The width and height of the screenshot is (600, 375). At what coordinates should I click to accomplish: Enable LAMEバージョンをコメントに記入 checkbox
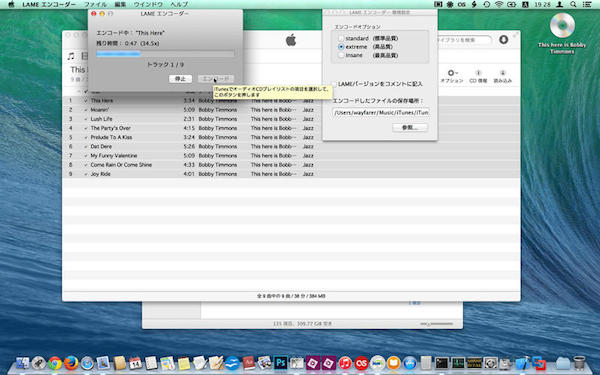(334, 84)
